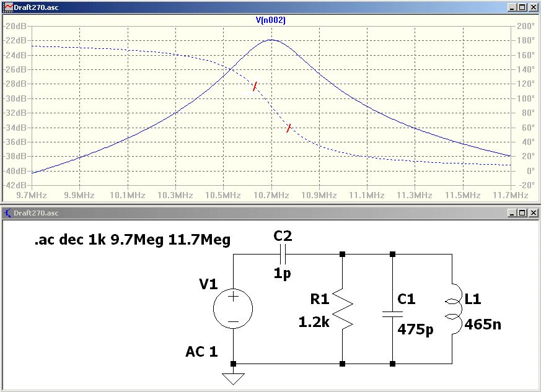Viewport: 541px width, 392px height.
Task: Close the schematic window
Action: pos(534,213)
